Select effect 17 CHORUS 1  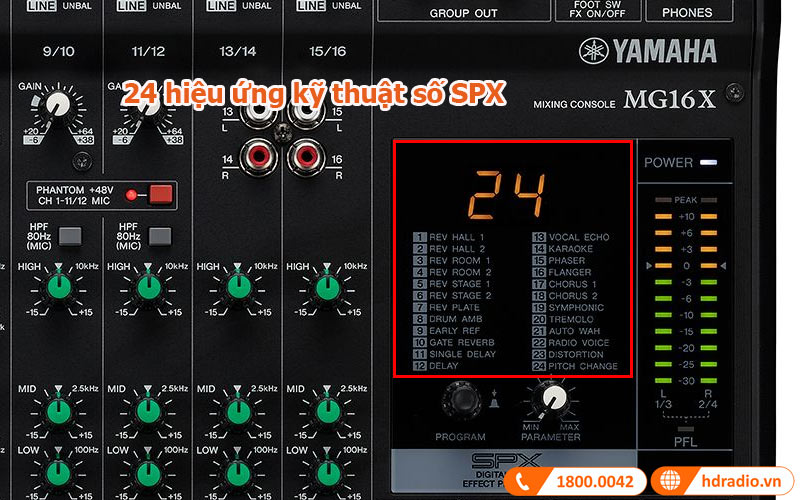pyautogui.click(x=564, y=284)
